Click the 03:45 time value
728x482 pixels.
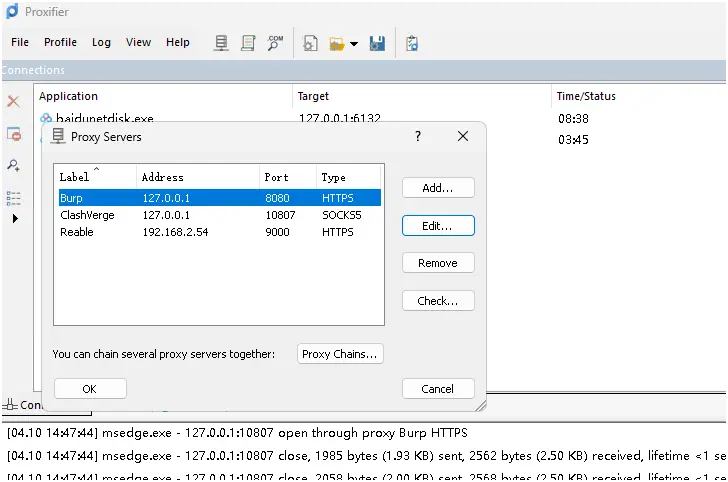(573, 140)
